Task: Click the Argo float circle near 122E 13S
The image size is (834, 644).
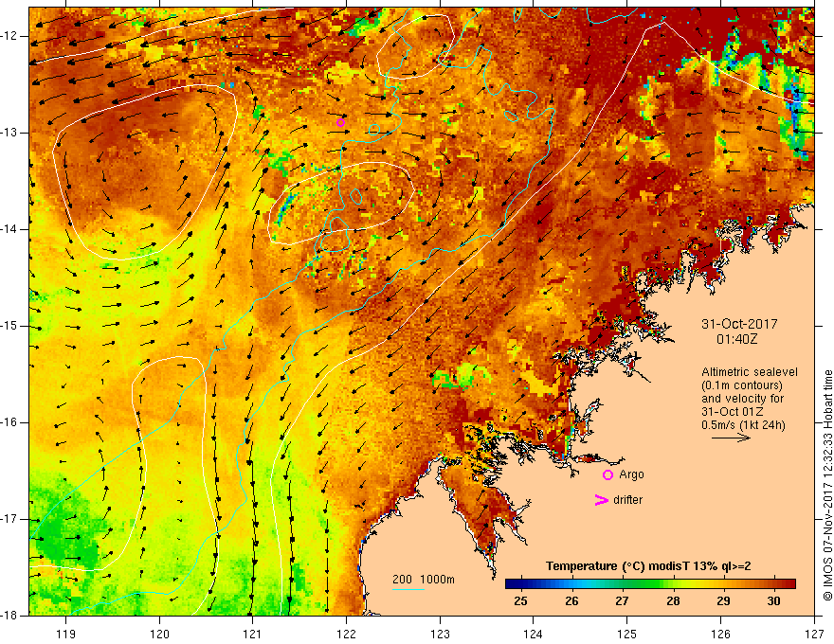Action: coord(340,123)
